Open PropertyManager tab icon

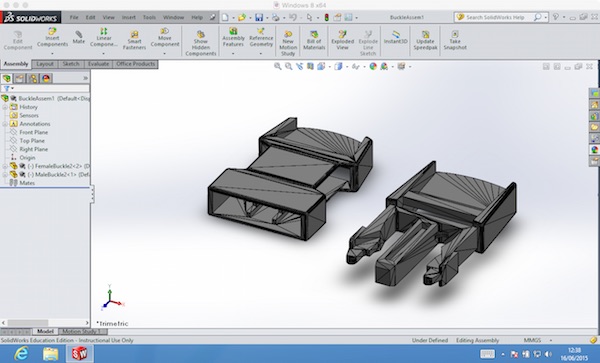pos(20,78)
